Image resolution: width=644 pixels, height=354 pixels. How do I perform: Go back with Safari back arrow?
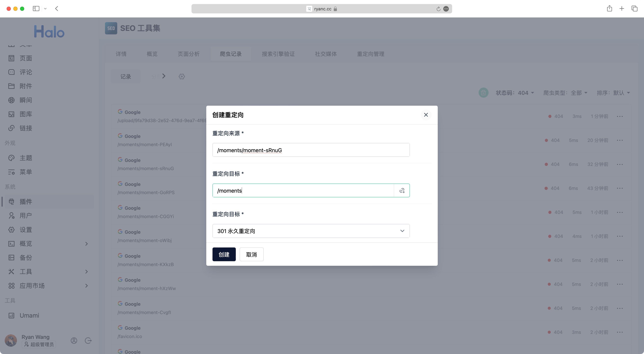[x=57, y=9]
